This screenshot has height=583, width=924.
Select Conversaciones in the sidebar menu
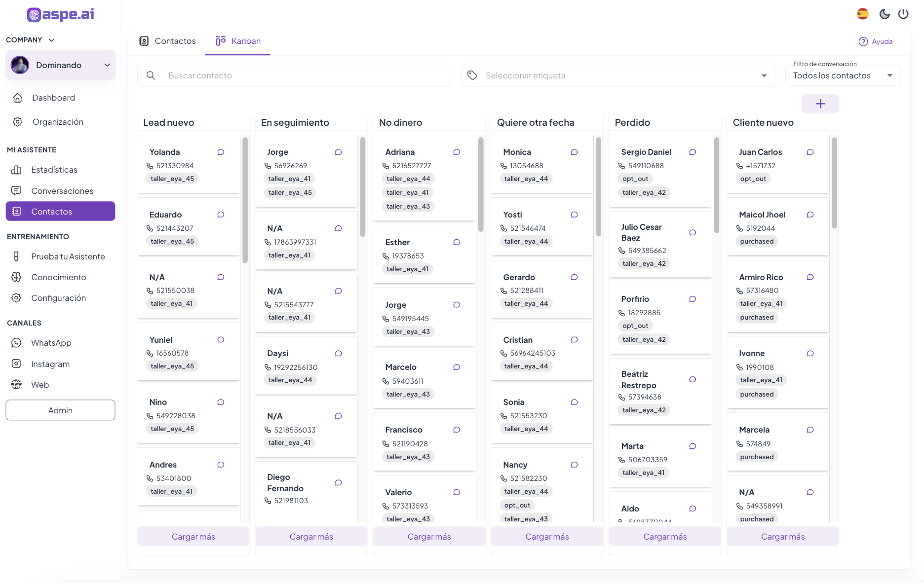pos(62,191)
